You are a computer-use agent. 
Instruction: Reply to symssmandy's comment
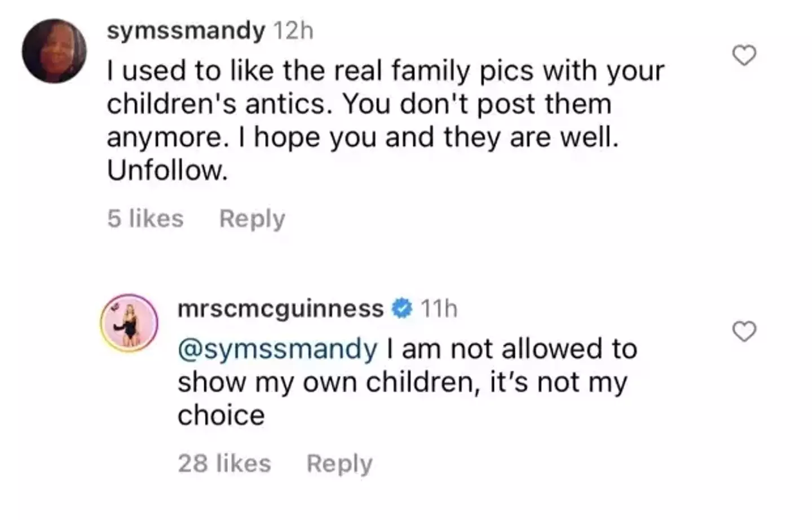pyautogui.click(x=252, y=219)
